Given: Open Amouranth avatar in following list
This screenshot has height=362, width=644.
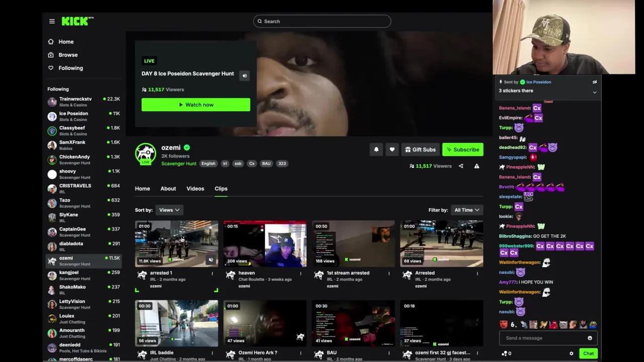Looking at the screenshot, I should [52, 333].
